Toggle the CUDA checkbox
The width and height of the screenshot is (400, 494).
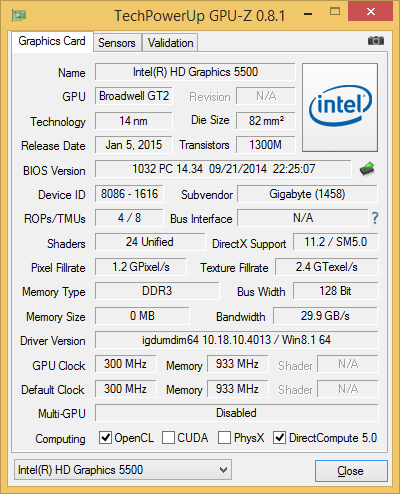(168, 437)
